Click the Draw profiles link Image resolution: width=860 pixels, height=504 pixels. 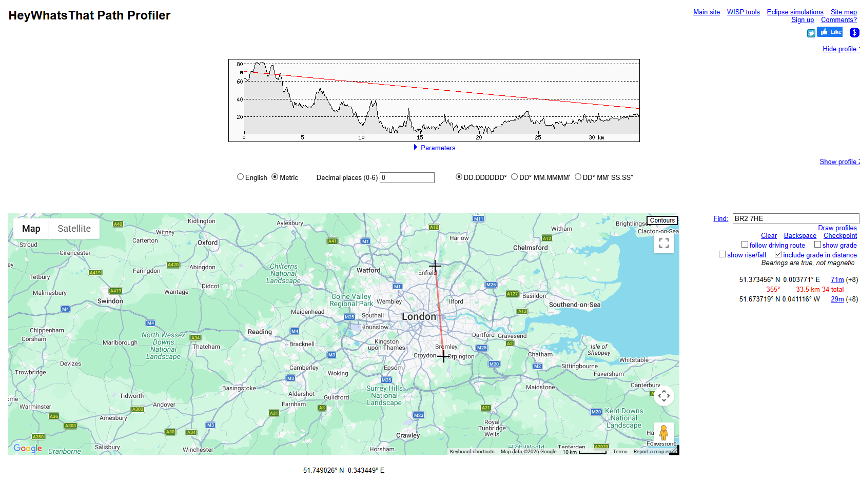[837, 228]
